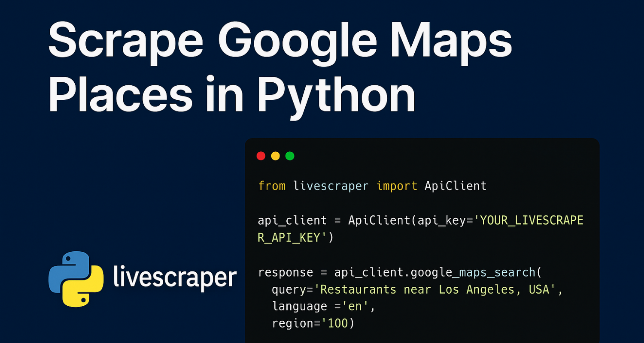Image resolution: width=644 pixels, height=343 pixels.
Task: Click the code line "language ='en',"
Action: [323, 307]
